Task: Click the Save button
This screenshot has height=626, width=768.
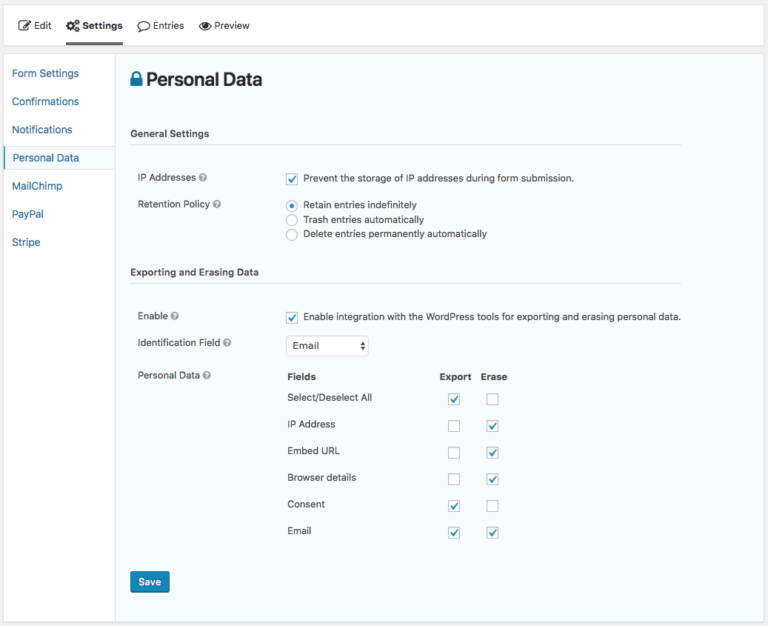Action: pyautogui.click(x=150, y=581)
